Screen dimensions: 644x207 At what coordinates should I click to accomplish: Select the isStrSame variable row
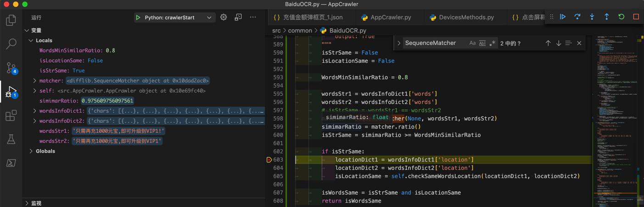pos(144,71)
